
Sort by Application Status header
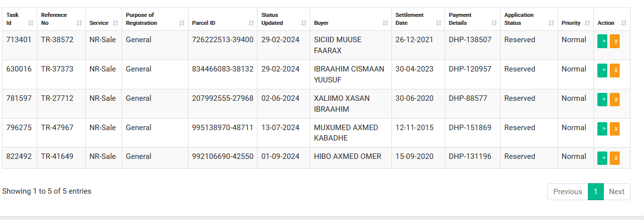point(529,19)
